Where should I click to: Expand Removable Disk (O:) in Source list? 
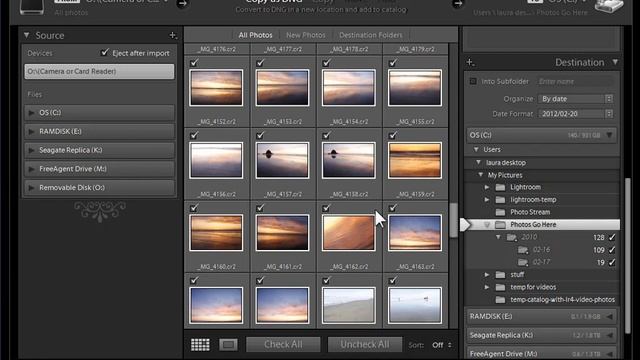[x=31, y=188]
